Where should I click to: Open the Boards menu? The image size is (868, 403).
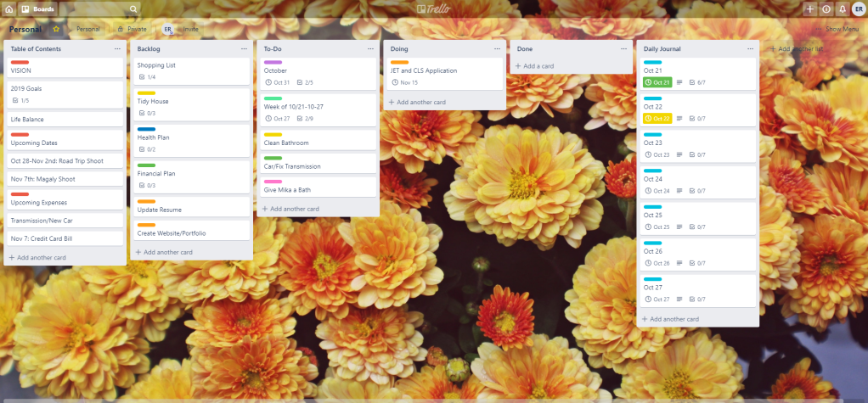point(37,8)
